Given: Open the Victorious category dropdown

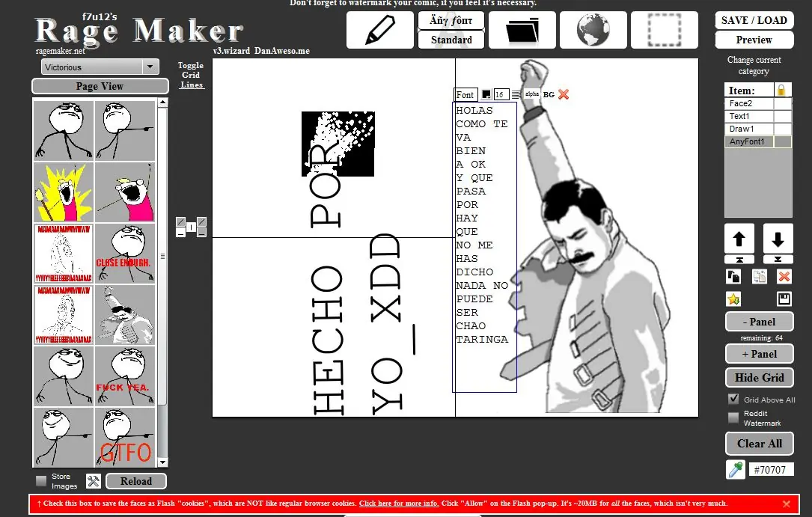Looking at the screenshot, I should point(100,67).
